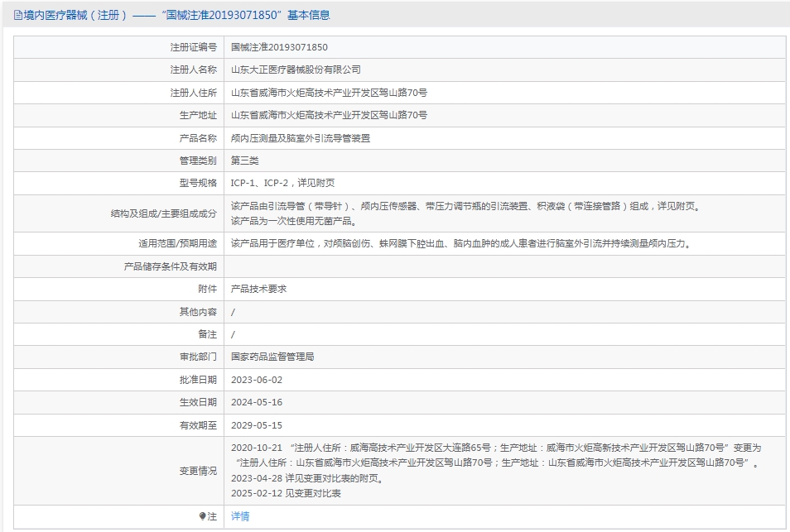
Task: Click the model specification ICP-1、ICP-2 text
Action: tap(282, 183)
